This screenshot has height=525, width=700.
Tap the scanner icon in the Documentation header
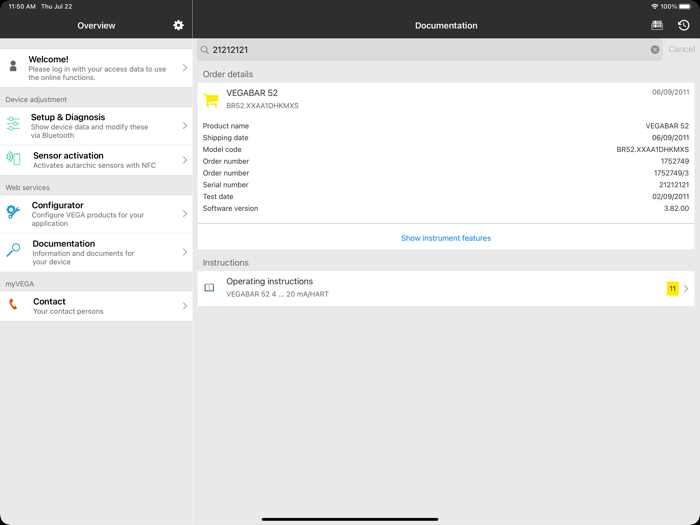pyautogui.click(x=657, y=25)
